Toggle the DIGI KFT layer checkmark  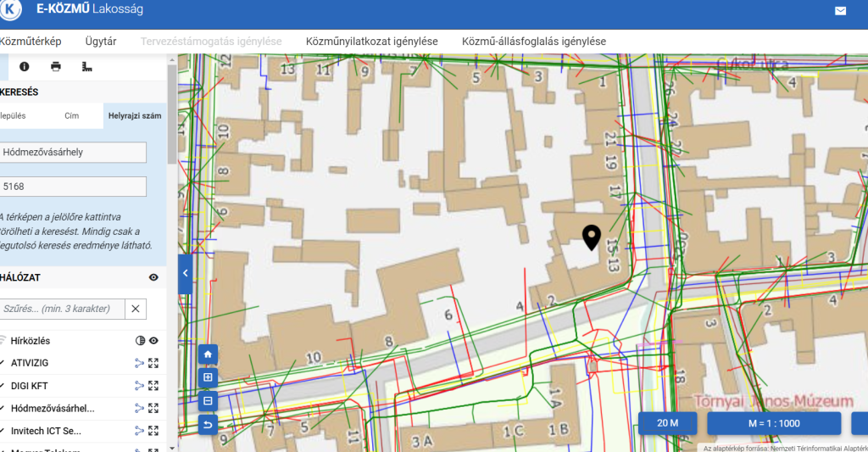3,386
